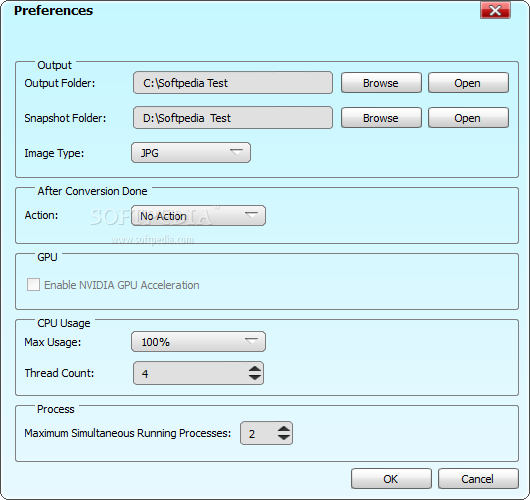Click the 'Maximum Simultaneous Running Processes:' label
530x500 pixels.
[128, 433]
